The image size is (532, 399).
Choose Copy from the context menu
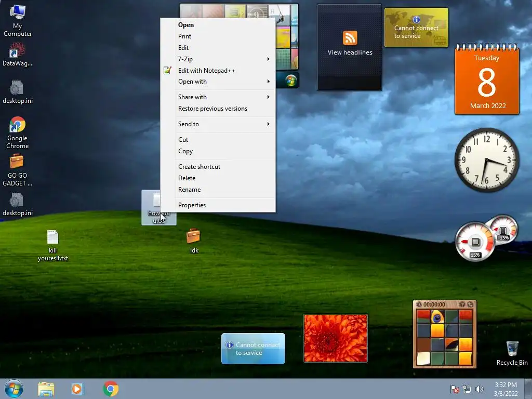tap(218, 151)
